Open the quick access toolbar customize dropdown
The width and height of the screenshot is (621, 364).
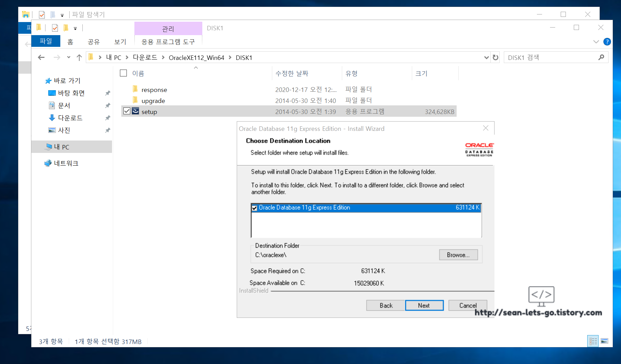[75, 29]
